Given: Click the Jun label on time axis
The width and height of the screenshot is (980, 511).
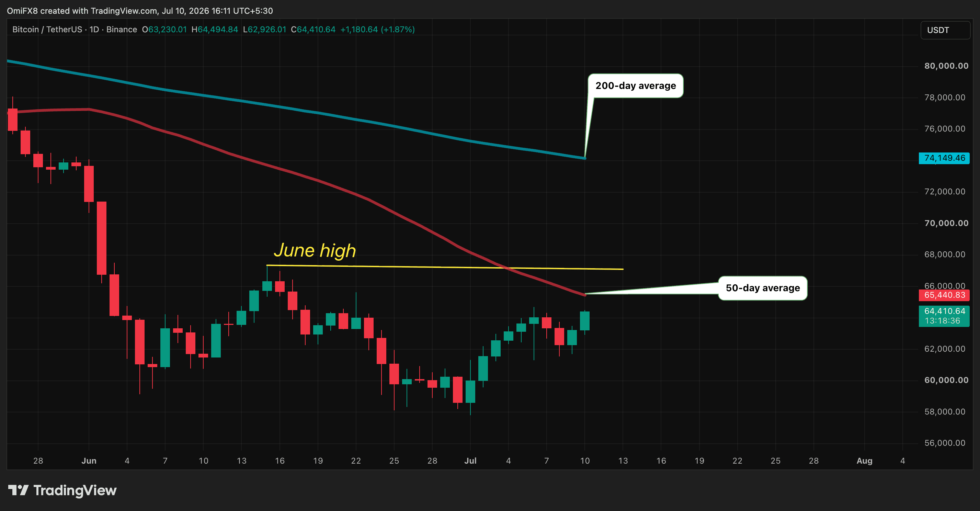Looking at the screenshot, I should tap(89, 461).
